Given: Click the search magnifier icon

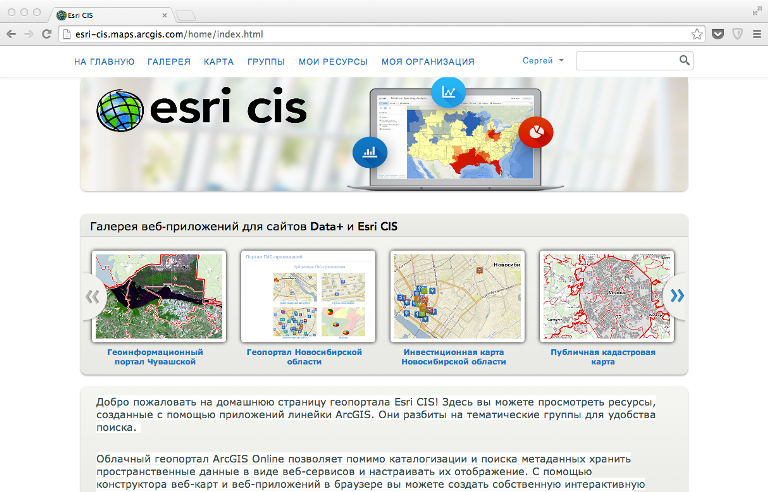Looking at the screenshot, I should (x=684, y=60).
